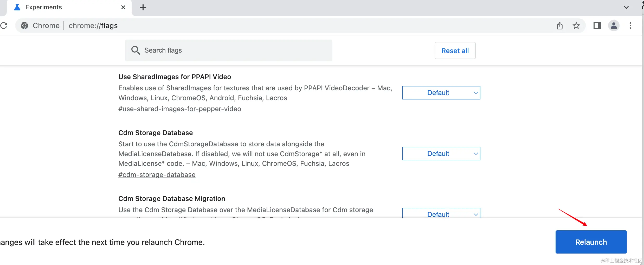Toggle the side panel icon
Image resolution: width=644 pixels, height=265 pixels.
[597, 26]
